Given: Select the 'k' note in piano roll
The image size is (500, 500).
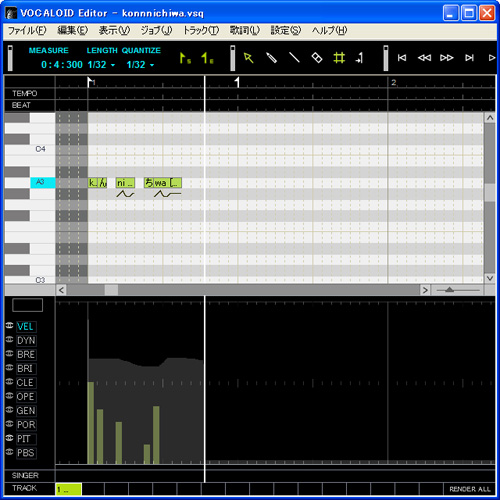Looking at the screenshot, I should 93,183.
